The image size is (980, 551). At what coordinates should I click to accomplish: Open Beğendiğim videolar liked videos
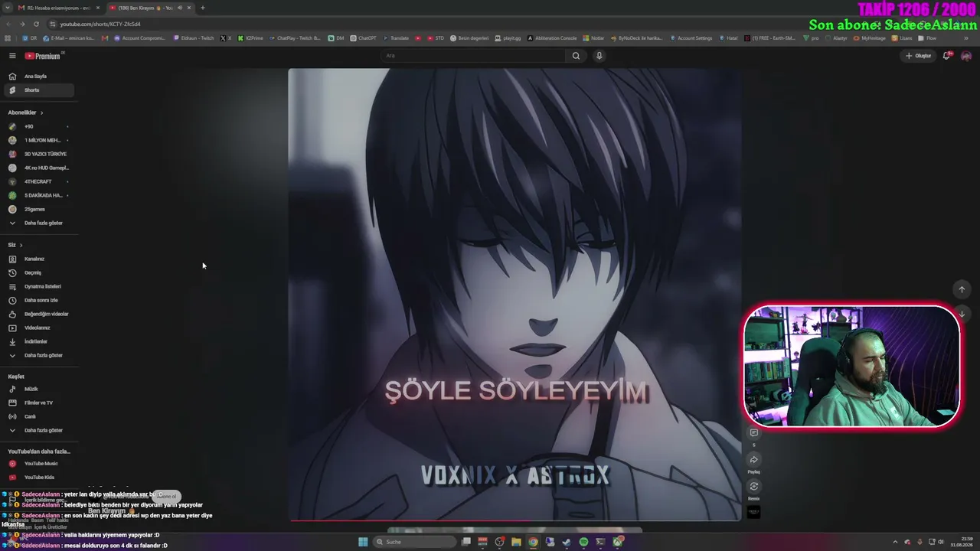(39, 314)
